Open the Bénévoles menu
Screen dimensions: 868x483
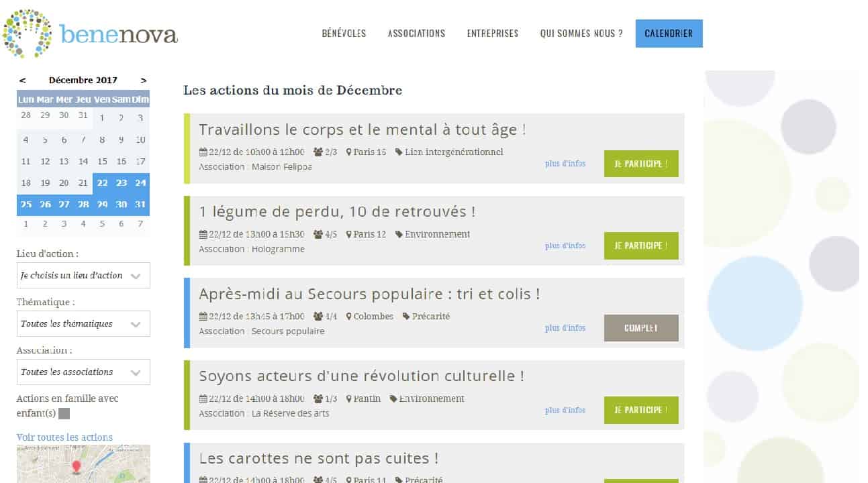344,34
